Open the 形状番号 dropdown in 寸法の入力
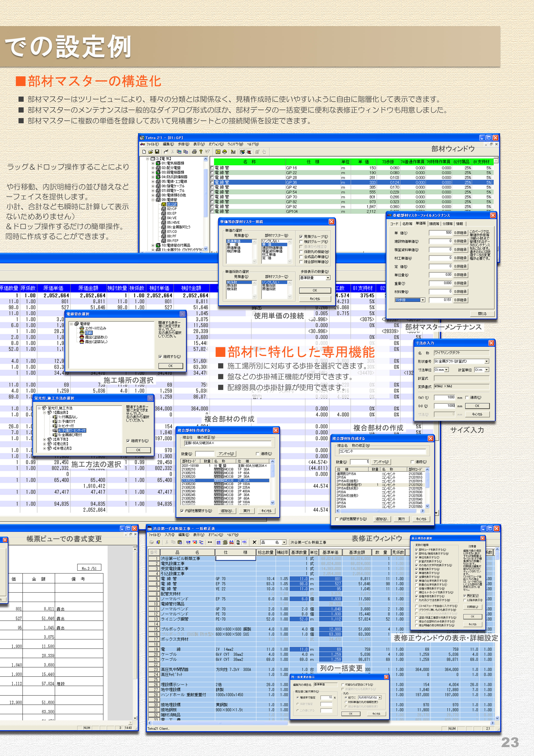The height and width of the screenshot is (756, 534). click(487, 362)
